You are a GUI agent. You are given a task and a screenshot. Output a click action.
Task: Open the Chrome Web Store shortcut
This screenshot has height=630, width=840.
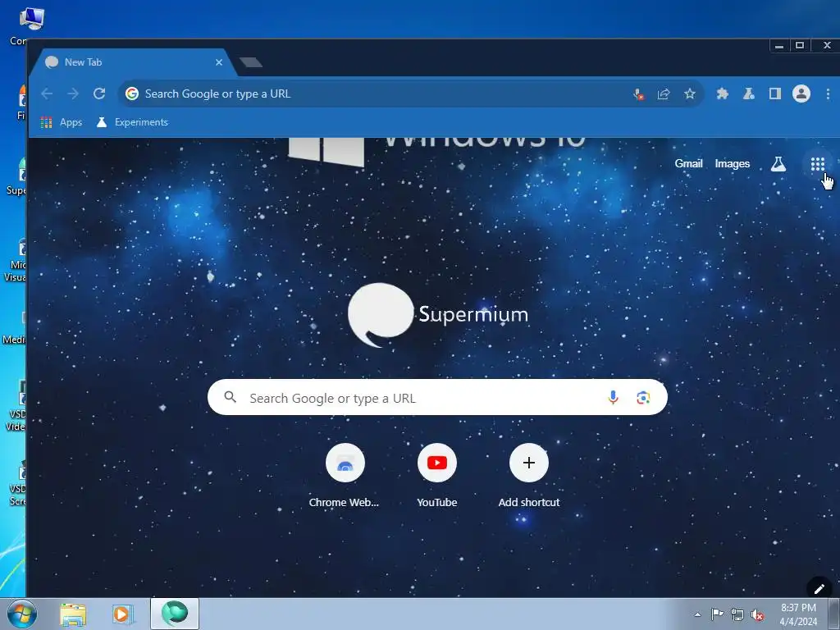[345, 476]
